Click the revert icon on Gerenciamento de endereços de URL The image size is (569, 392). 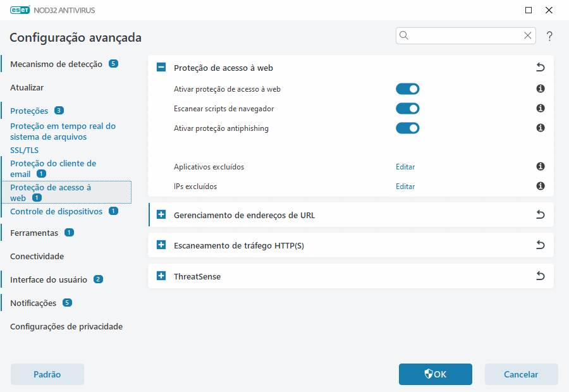pos(540,214)
